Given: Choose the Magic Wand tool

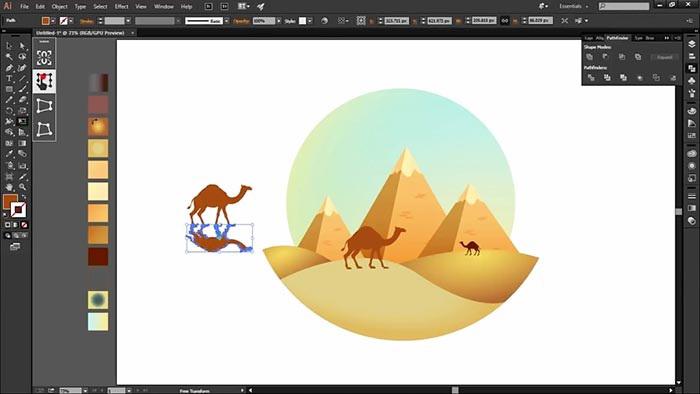Looking at the screenshot, I should click(x=9, y=57).
